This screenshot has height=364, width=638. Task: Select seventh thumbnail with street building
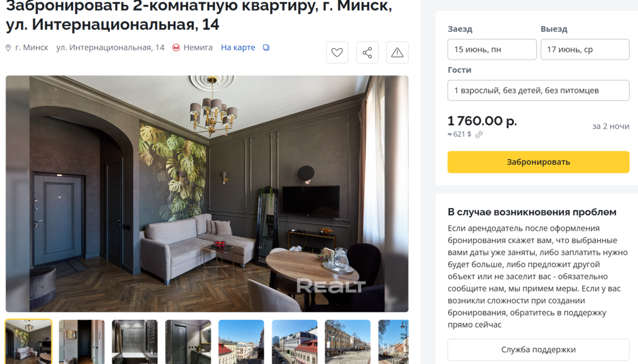(x=348, y=341)
